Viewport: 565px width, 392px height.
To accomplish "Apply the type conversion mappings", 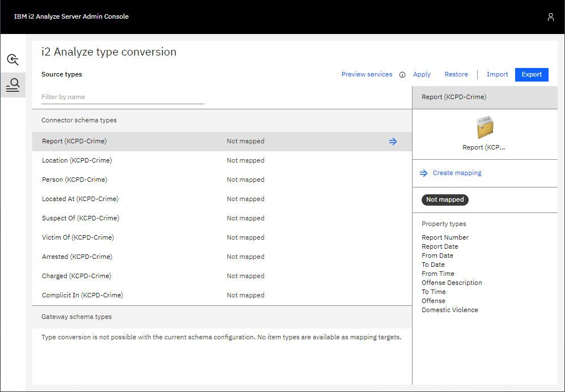I will coord(422,75).
